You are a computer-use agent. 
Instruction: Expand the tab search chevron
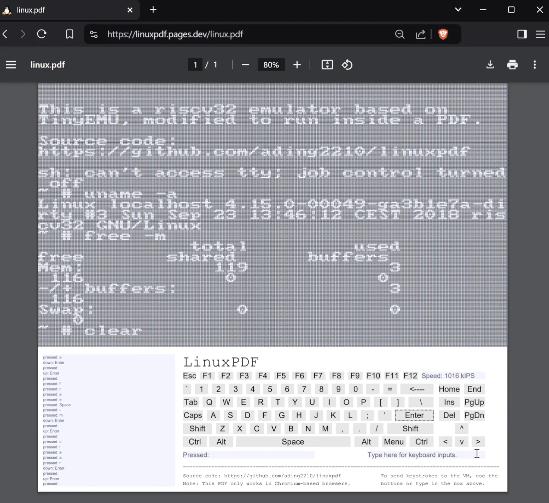click(458, 10)
